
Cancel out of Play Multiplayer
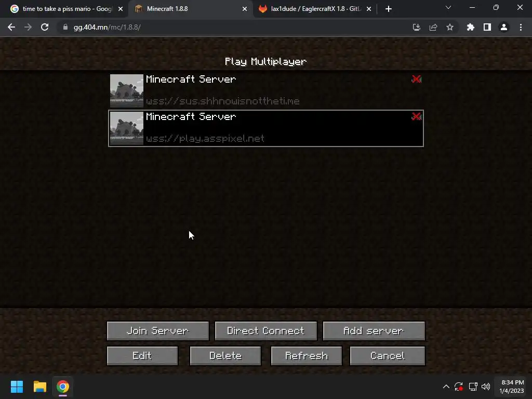[387, 355]
